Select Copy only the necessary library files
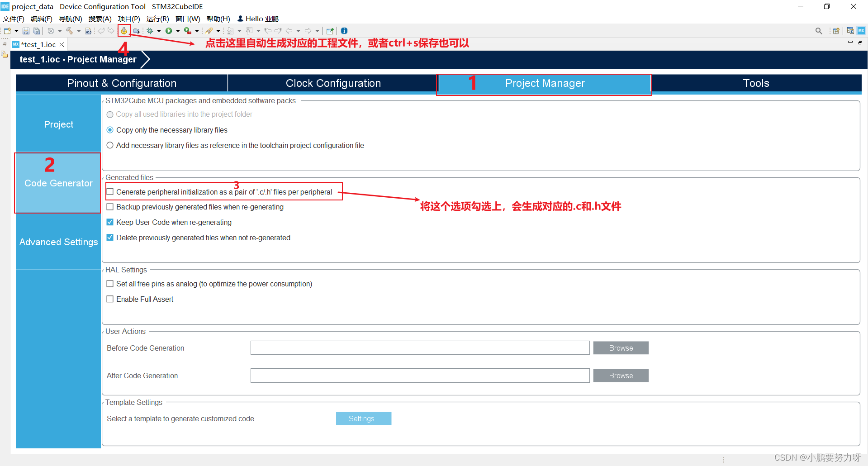The image size is (868, 466). (110, 130)
